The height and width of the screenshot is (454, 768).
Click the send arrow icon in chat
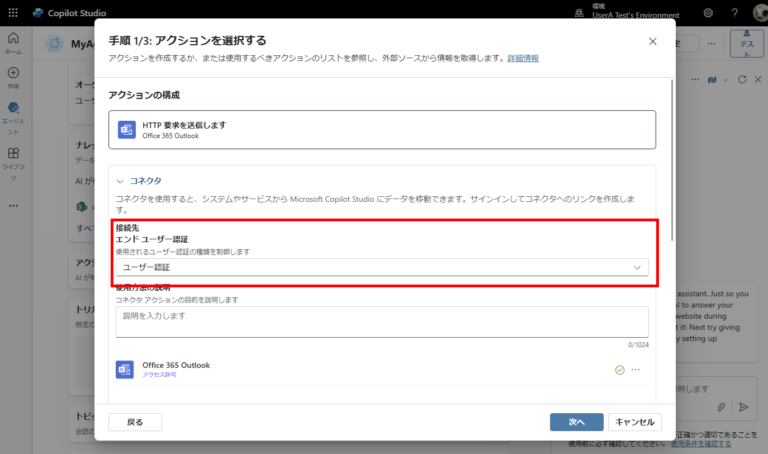pos(742,407)
